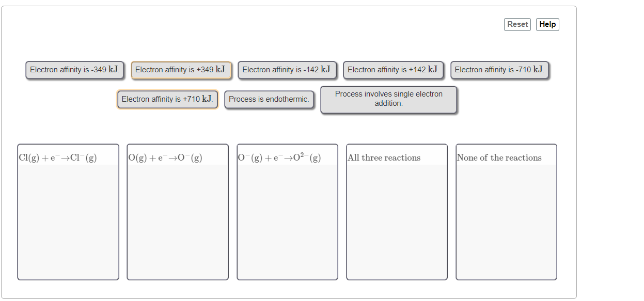Select the O(g) + e− → O−(g) bin

178,212
